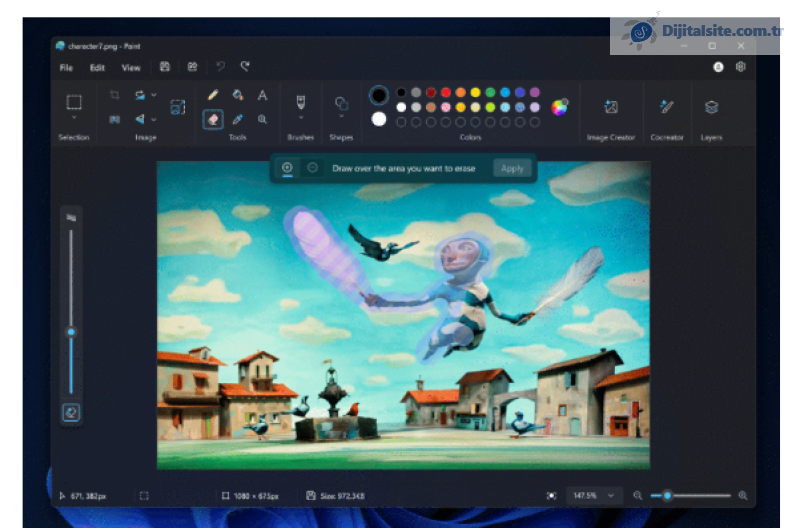
Task: Expand the Flip dropdown arrow
Action: coord(154,119)
